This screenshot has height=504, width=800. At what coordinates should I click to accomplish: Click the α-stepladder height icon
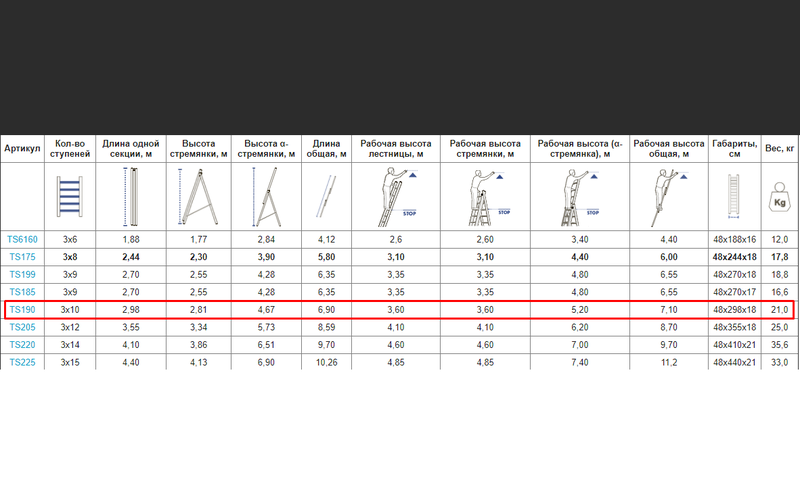[266, 197]
